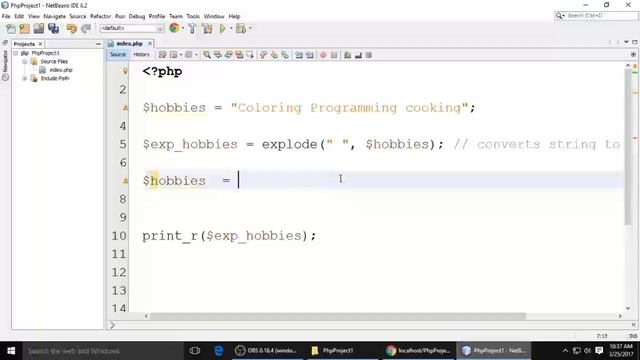Run the project with green play icon
Screen dimensions: 640x360
pyautogui.click(x=222, y=29)
